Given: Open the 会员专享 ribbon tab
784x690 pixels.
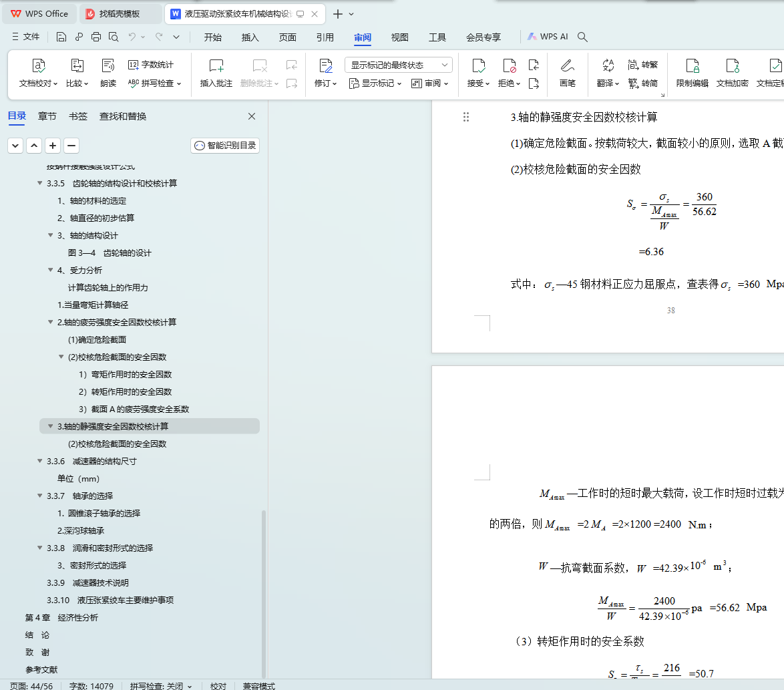Looking at the screenshot, I should (x=483, y=37).
